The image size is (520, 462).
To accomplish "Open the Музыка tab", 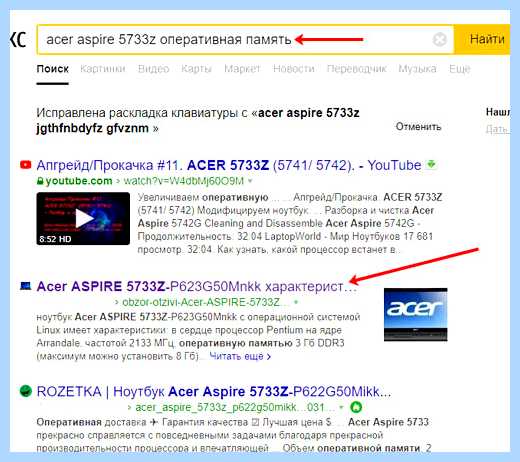I will [x=417, y=69].
